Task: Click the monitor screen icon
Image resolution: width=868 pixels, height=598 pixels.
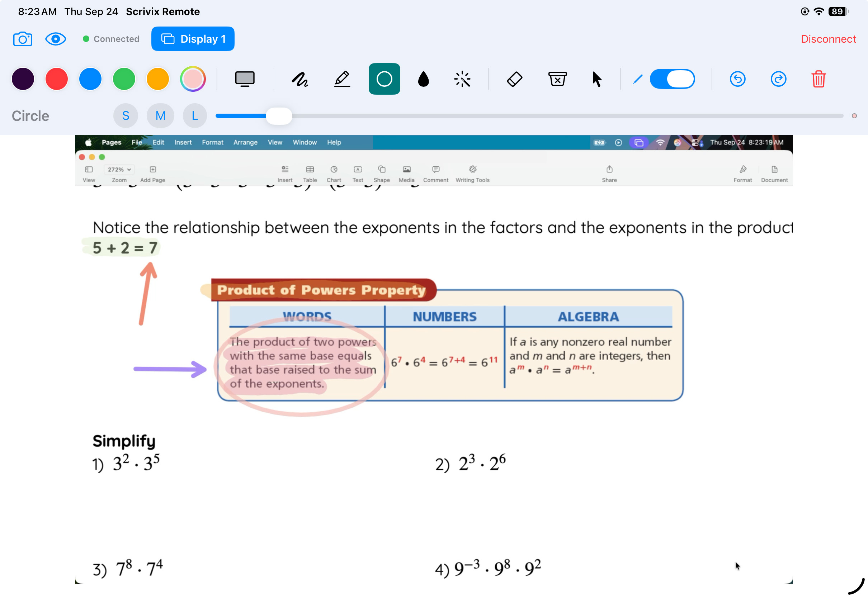Action: [x=245, y=79]
